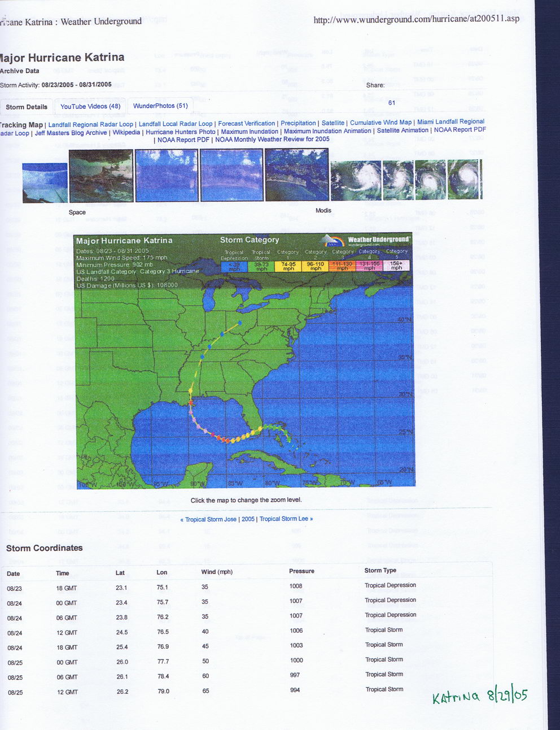Click the pressure value 1008

coord(296,586)
